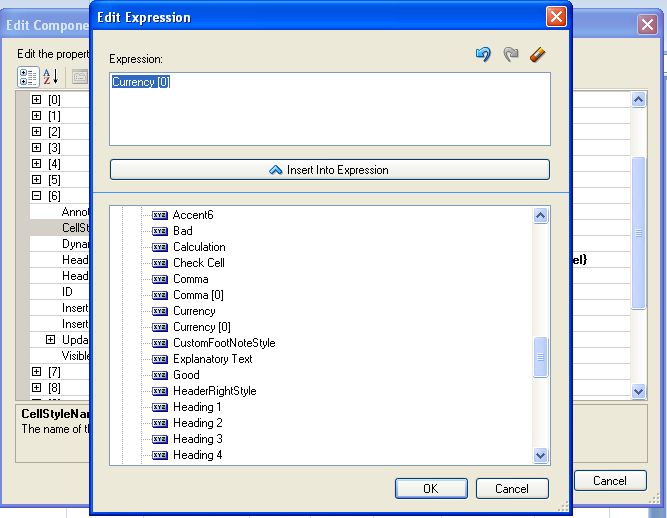The image size is (667, 518).
Task: Click the icon next to Accent6
Action: [160, 215]
